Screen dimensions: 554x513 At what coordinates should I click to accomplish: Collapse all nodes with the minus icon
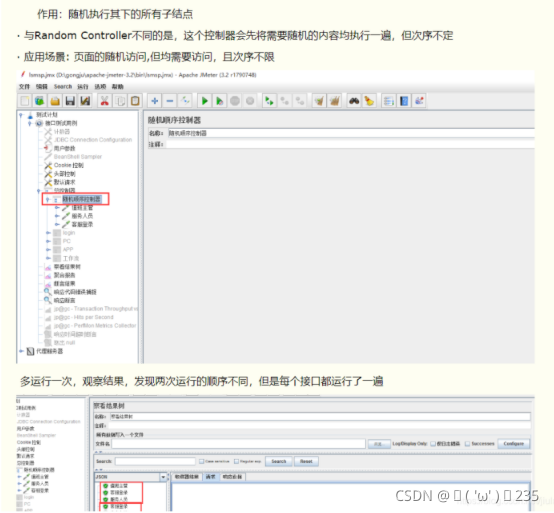tap(170, 101)
